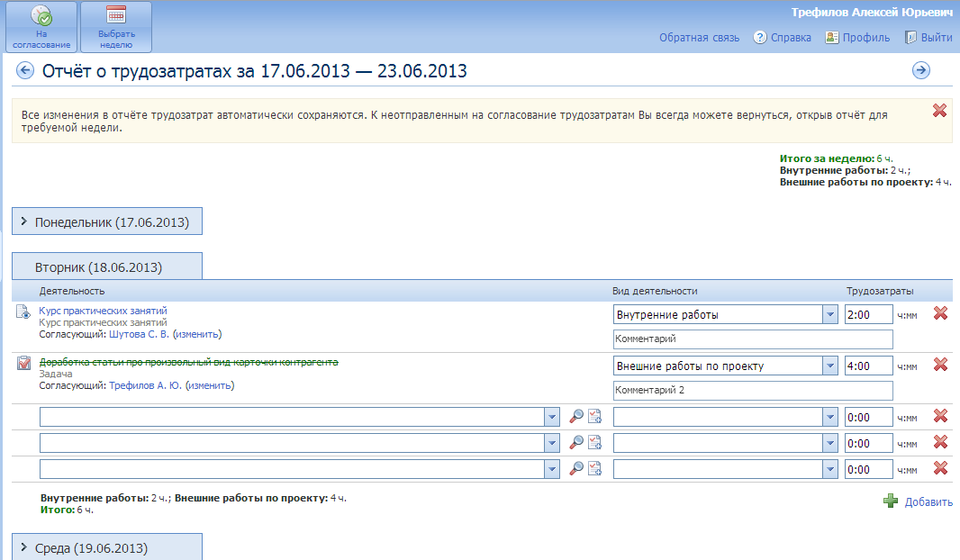This screenshot has width=960, height=560.
Task: Dismiss the autosave info message banner
Action: point(939,110)
